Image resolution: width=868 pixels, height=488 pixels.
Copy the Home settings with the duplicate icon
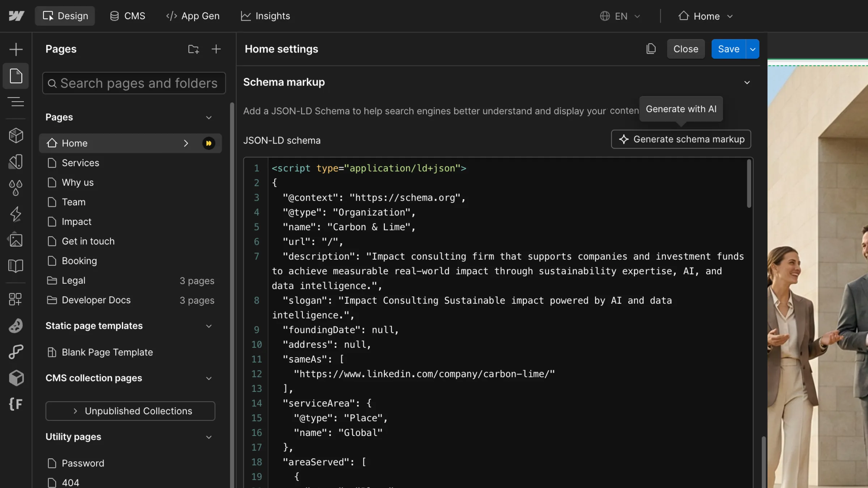click(651, 48)
